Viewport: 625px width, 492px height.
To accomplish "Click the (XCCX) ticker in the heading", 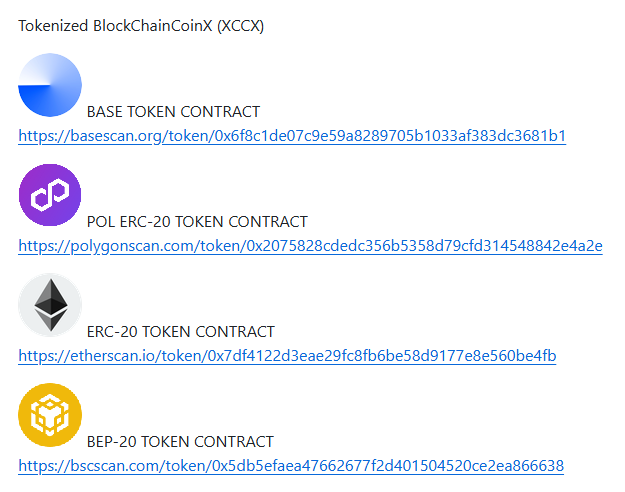I will [x=241, y=25].
